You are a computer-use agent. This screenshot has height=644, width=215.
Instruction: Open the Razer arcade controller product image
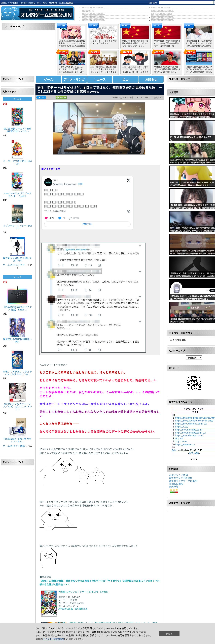coord(17,295)
